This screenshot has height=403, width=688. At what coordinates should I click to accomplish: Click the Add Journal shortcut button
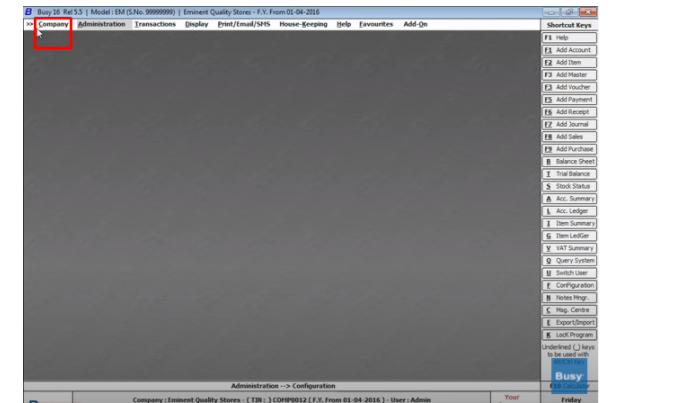coord(569,124)
